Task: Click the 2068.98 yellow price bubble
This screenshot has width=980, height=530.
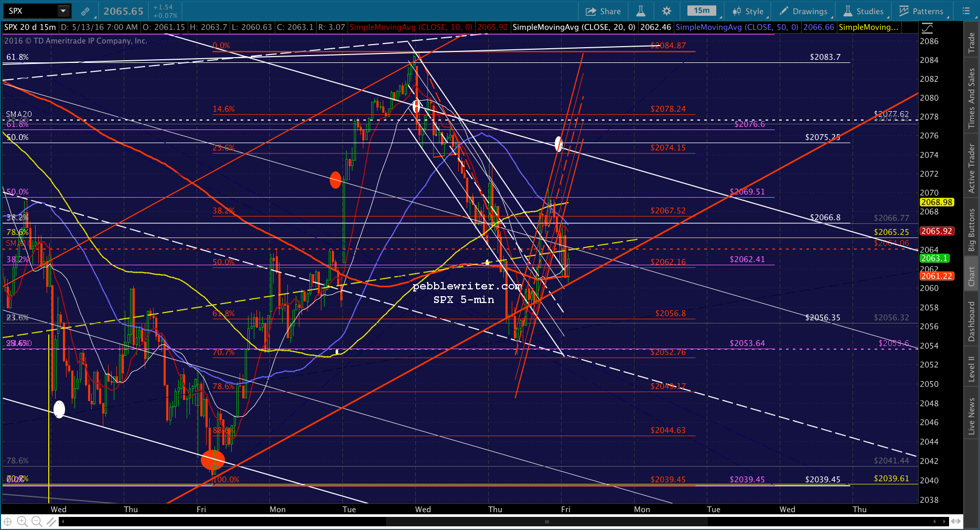Action: click(937, 202)
